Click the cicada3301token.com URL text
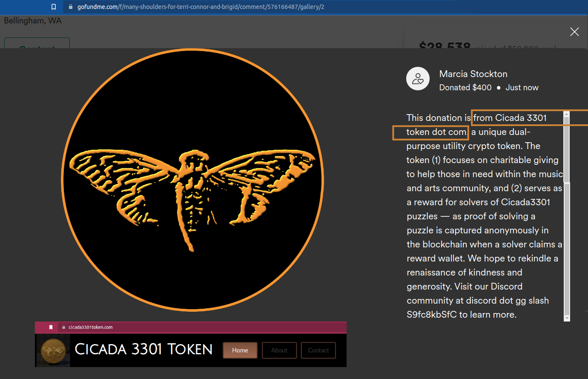588x379 pixels. pyautogui.click(x=91, y=327)
